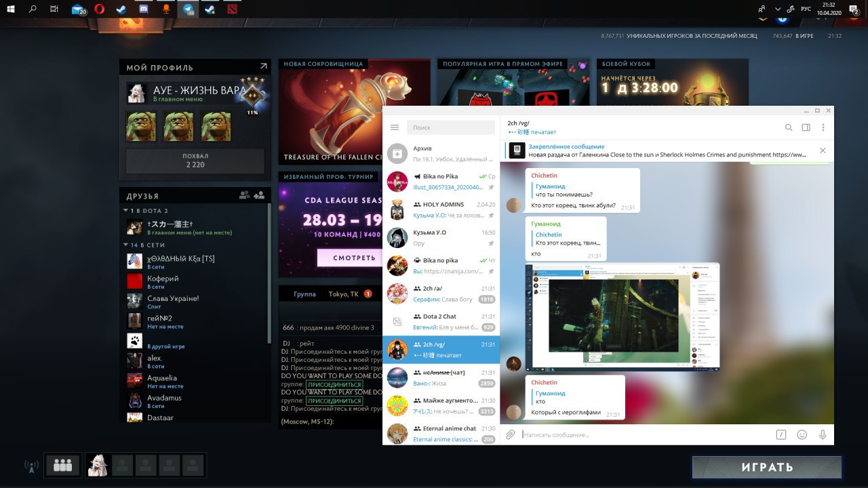Open the Майже аугменто chat
The height and width of the screenshot is (488, 868).
pos(441,405)
